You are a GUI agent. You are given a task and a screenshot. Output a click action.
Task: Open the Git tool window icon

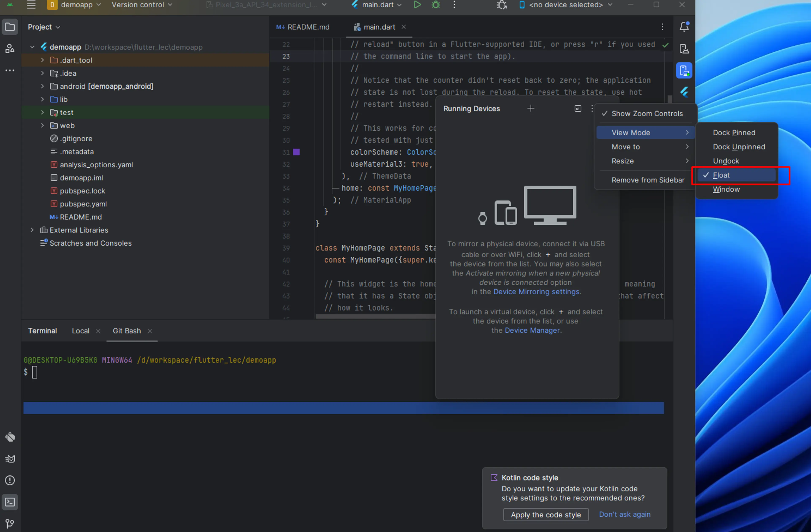(x=10, y=524)
